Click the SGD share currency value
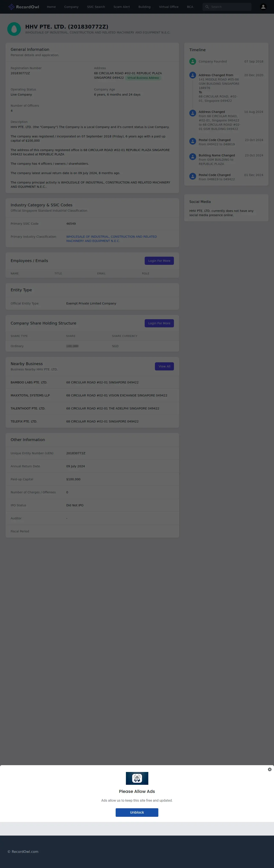Viewport: 274px width, 868px height. (115, 346)
